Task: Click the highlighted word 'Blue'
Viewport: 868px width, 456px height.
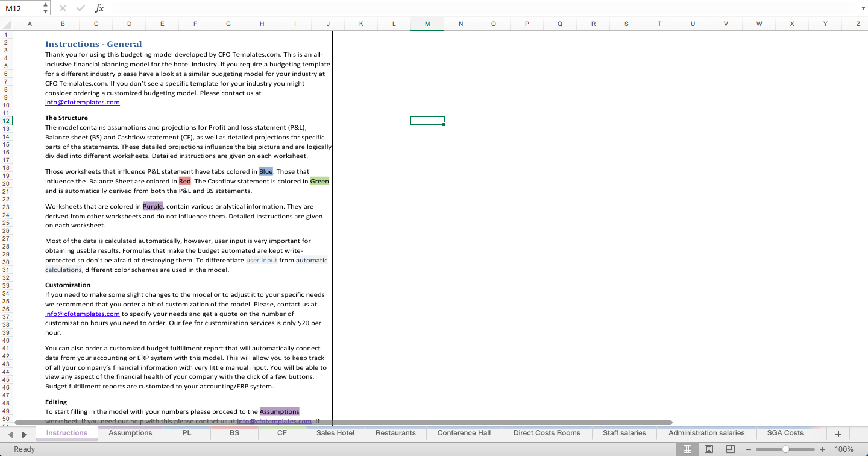Action: coord(266,171)
